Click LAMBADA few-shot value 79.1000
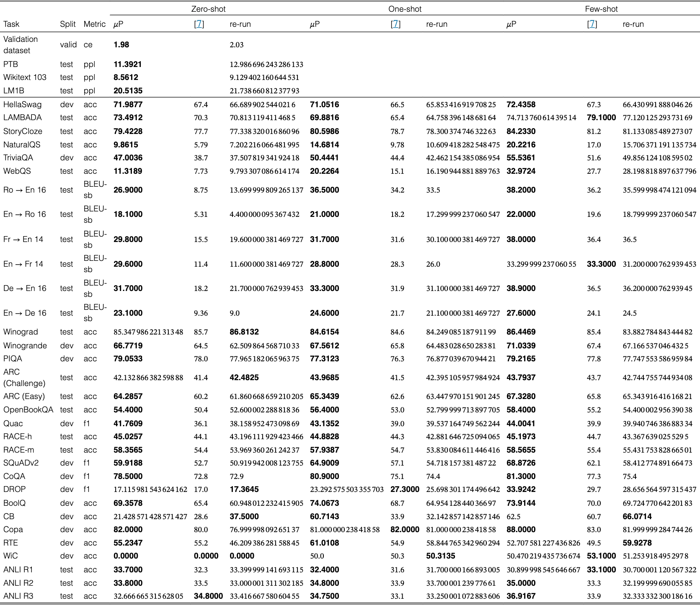Viewport: 700px width, 605px height. click(602, 118)
